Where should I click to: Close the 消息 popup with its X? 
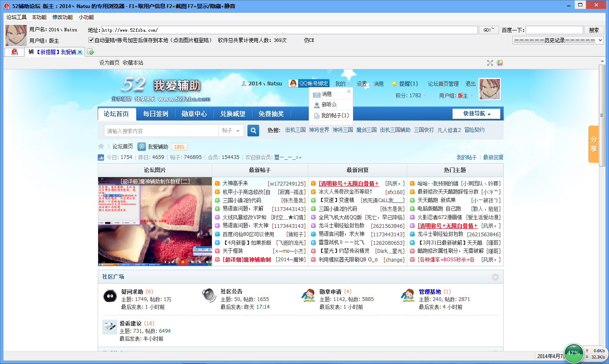pyautogui.click(x=348, y=91)
